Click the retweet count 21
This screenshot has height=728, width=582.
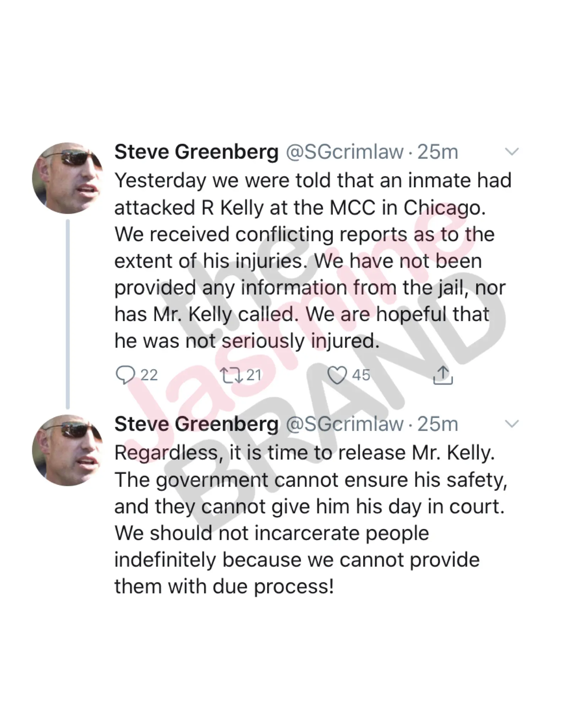coord(253,375)
